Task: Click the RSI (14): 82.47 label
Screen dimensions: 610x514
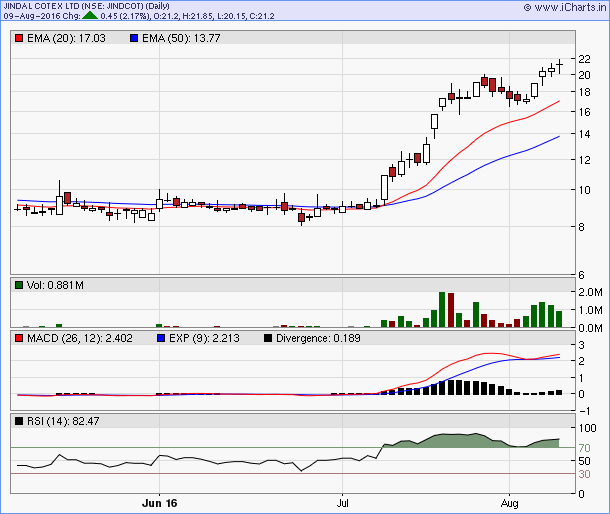Action: pos(63,421)
